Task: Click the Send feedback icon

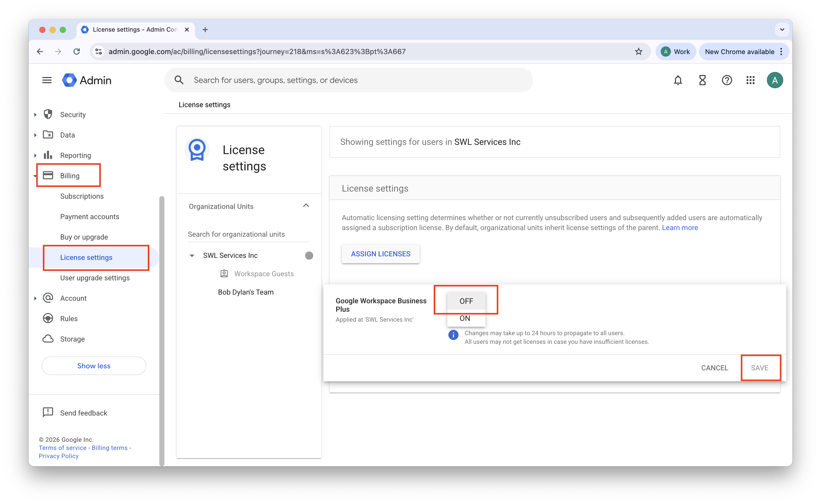Action: point(48,412)
